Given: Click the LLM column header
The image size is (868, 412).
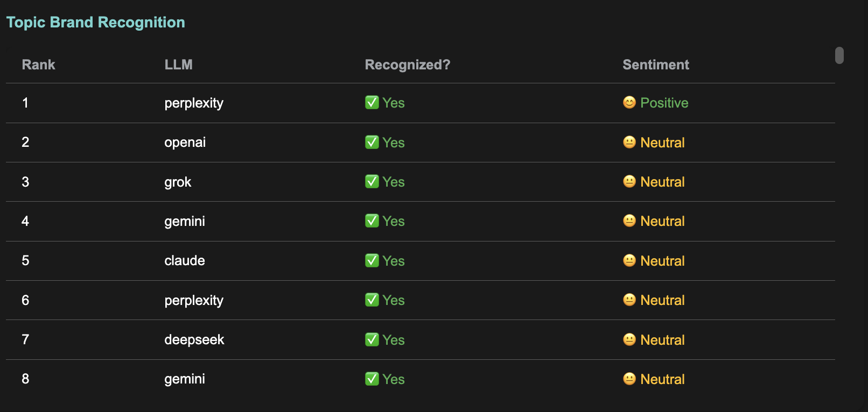Looking at the screenshot, I should [x=178, y=65].
